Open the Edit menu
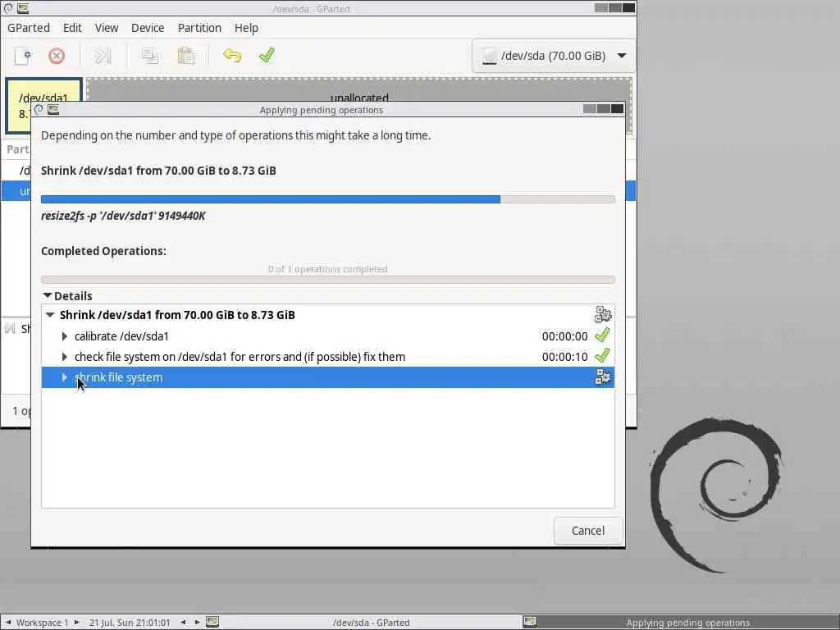840x630 pixels. tap(72, 28)
